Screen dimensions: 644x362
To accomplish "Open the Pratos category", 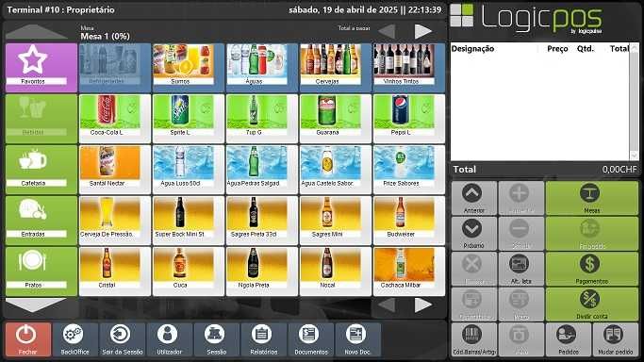I will tap(41, 271).
